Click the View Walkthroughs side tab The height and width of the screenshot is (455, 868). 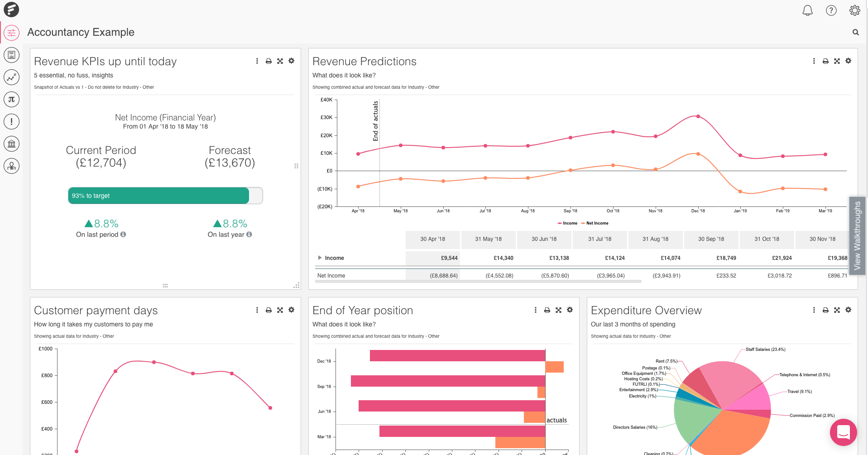857,235
